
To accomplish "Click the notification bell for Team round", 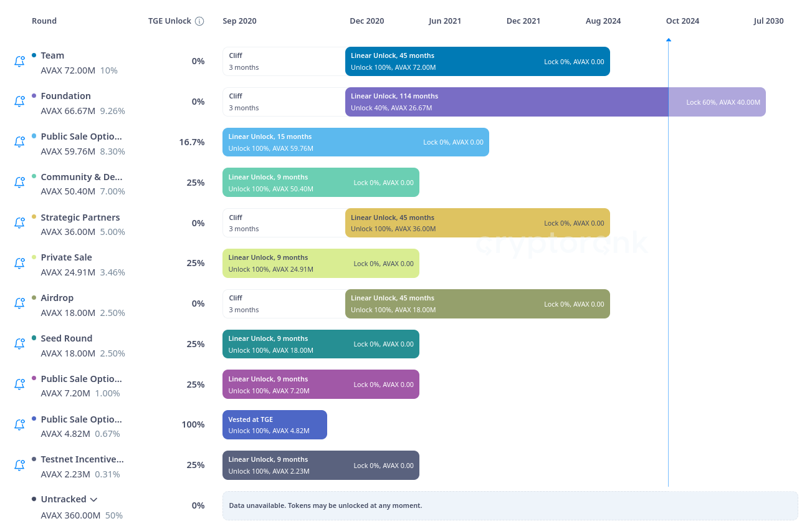I will coord(19,62).
